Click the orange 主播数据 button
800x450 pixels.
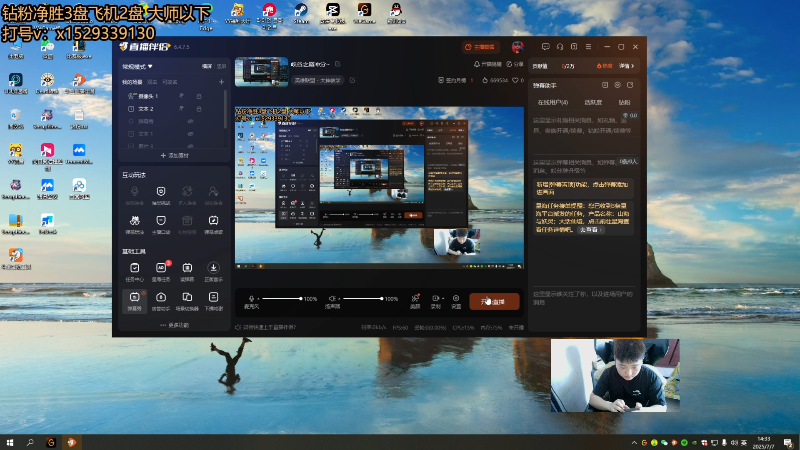[481, 47]
